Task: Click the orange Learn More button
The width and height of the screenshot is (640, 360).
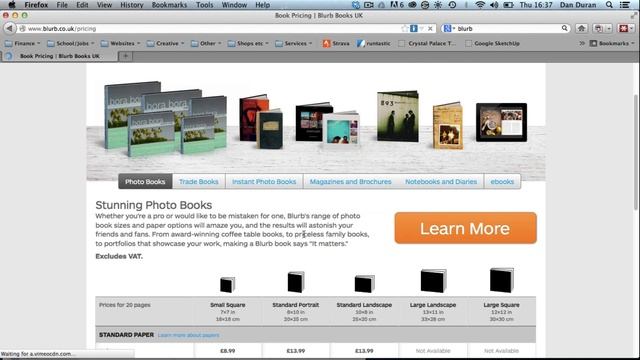Action: point(465,228)
